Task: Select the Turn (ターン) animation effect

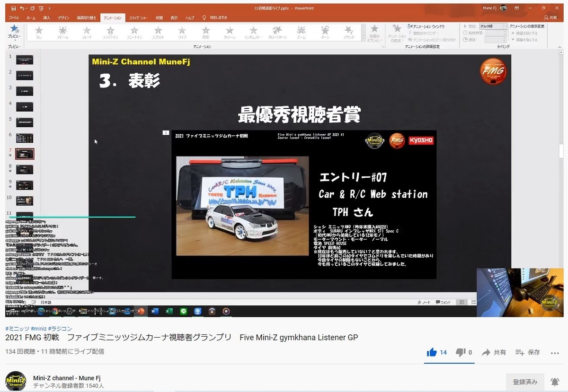Action: 325,33
